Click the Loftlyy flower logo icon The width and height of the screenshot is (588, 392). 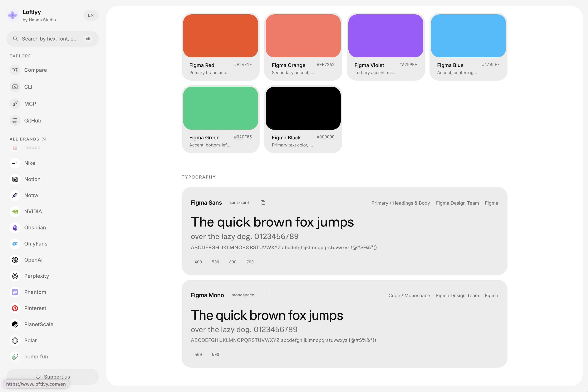tap(12, 15)
